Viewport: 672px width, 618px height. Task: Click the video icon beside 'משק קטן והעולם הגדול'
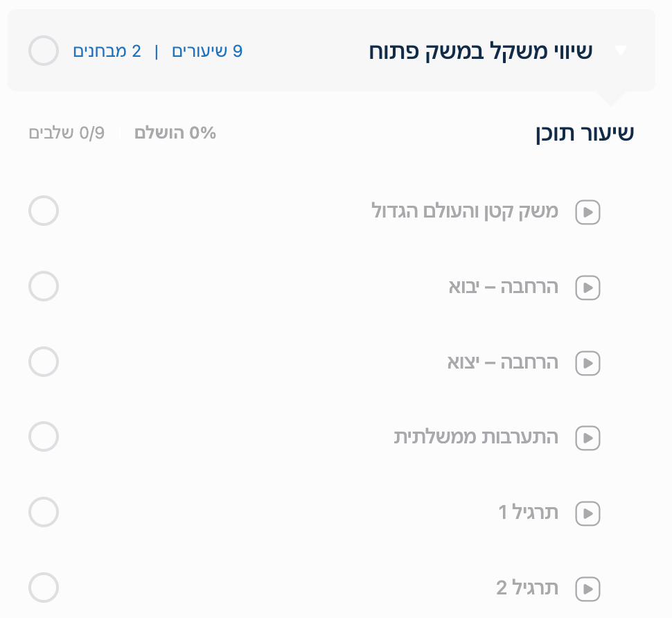point(587,212)
